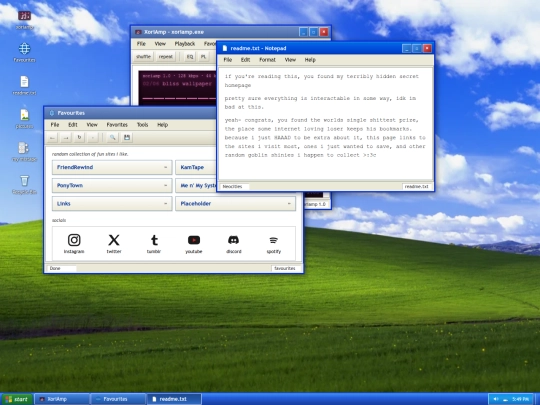Click the save floppy icon in Favourites
540x405 pixels.
click(x=127, y=138)
